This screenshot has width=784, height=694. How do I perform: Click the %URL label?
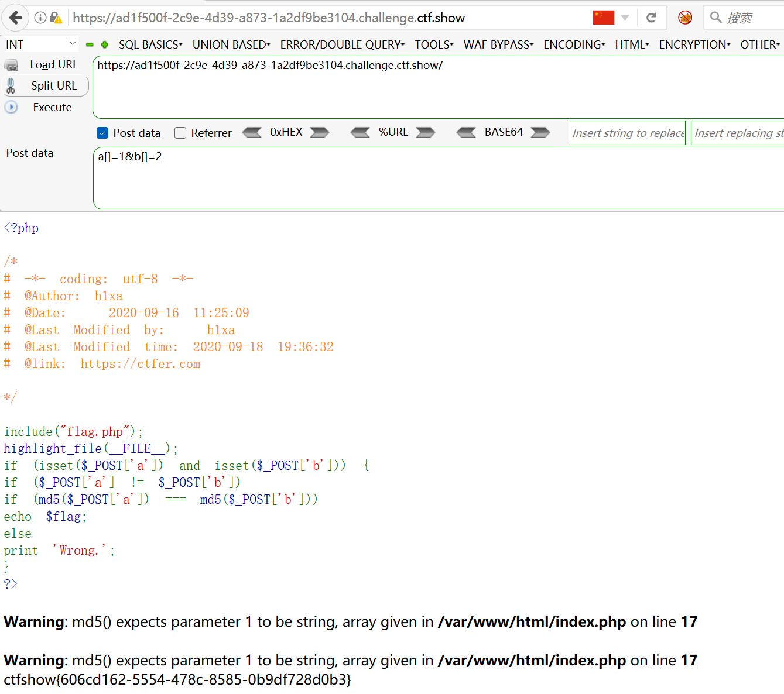click(393, 132)
